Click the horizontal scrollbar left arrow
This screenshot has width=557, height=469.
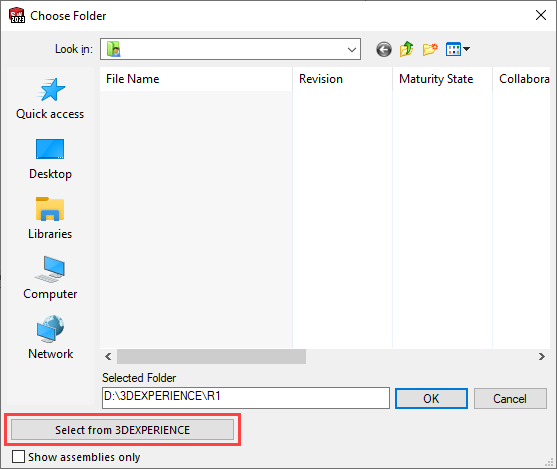[108, 356]
